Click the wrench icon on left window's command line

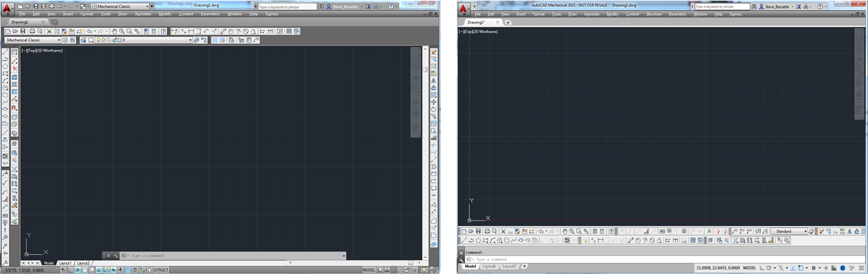point(115,256)
